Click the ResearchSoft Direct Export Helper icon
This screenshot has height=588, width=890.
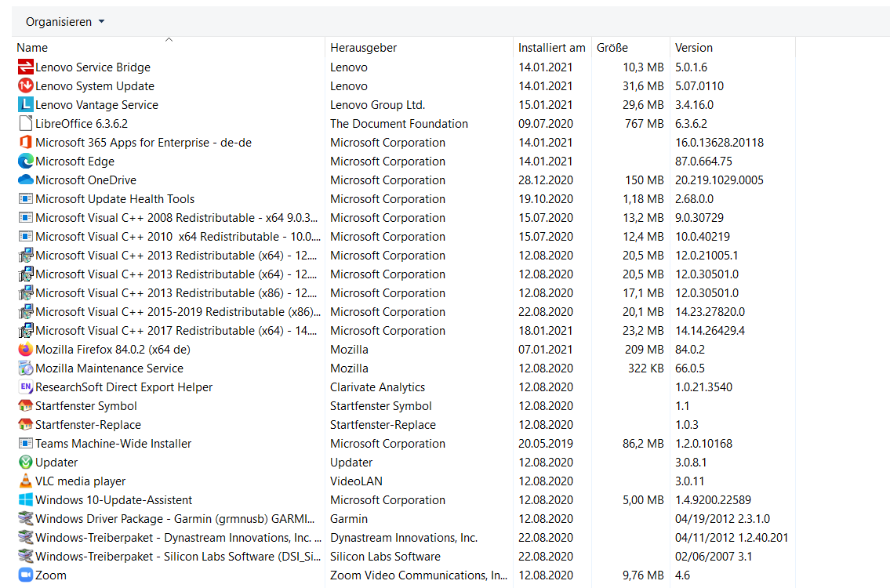click(26, 387)
